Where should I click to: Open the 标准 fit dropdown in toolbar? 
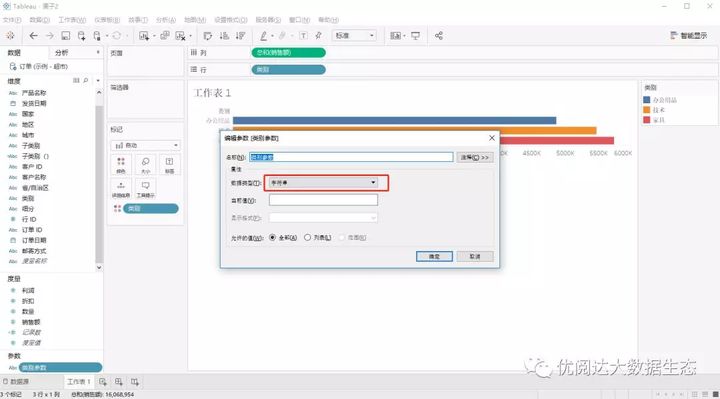point(354,35)
